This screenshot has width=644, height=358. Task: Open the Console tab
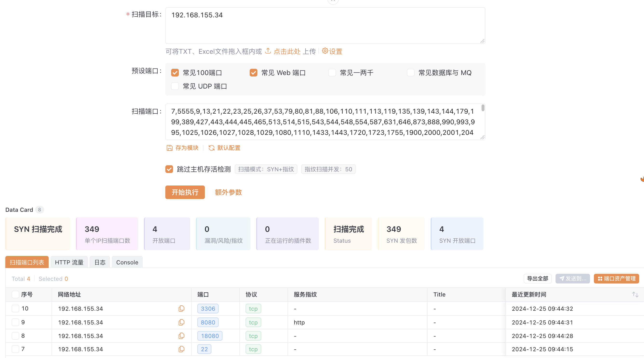tap(127, 262)
